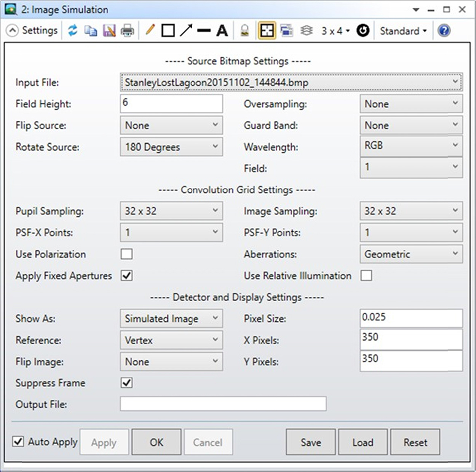Select the text annotation A tool
This screenshot has height=472, width=476.
click(222, 30)
